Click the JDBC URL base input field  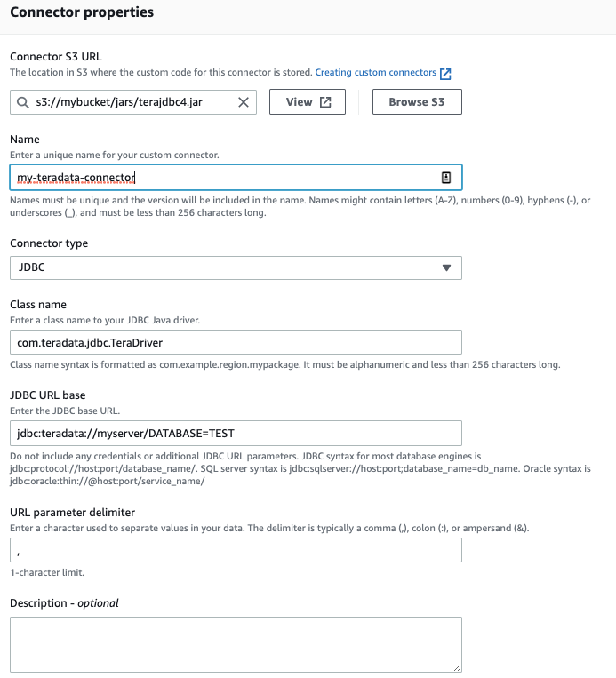[236, 433]
